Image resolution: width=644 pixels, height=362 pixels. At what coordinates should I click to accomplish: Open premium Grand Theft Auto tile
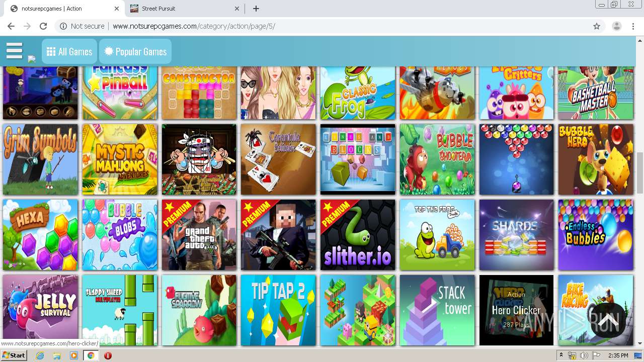click(x=199, y=235)
